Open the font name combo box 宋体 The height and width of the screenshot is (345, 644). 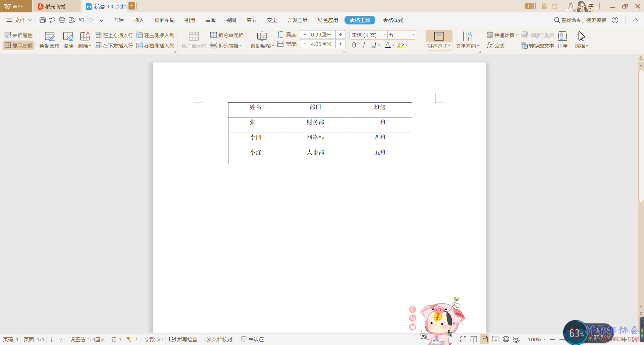(x=369, y=35)
